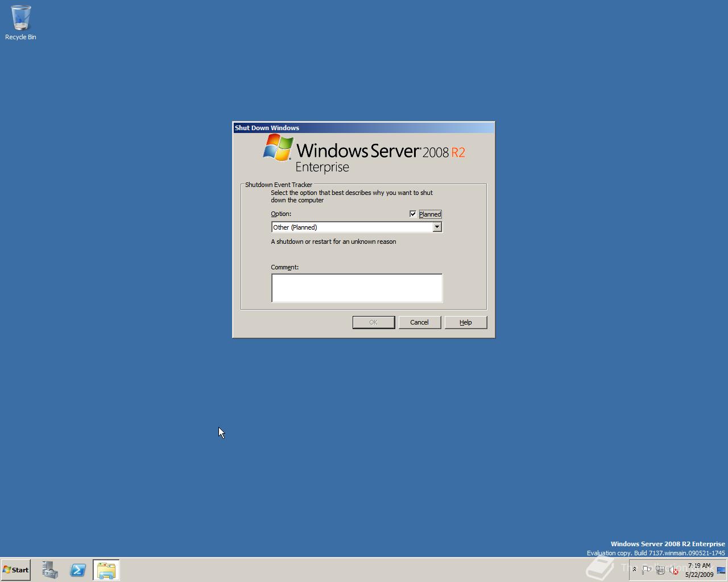Click the muted volume tray icon
The image size is (728, 582).
(674, 570)
